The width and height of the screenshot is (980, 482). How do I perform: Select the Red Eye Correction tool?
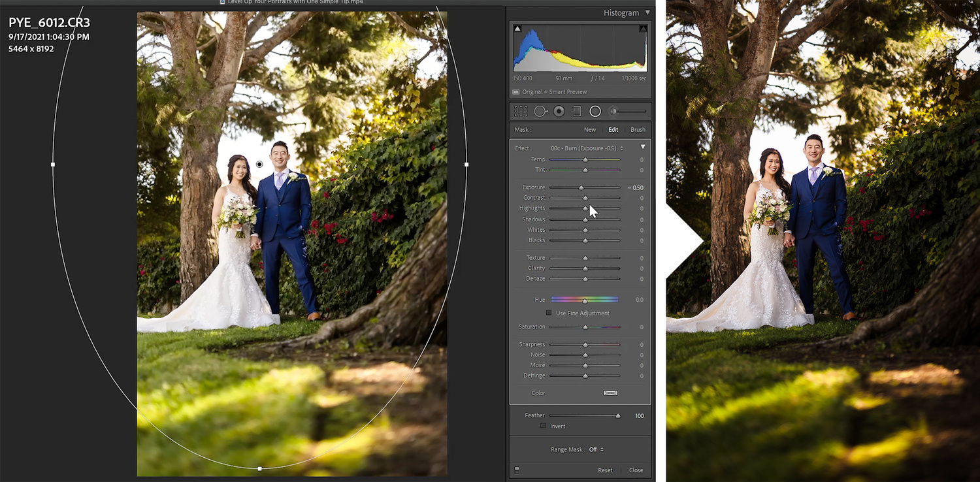pyautogui.click(x=559, y=111)
